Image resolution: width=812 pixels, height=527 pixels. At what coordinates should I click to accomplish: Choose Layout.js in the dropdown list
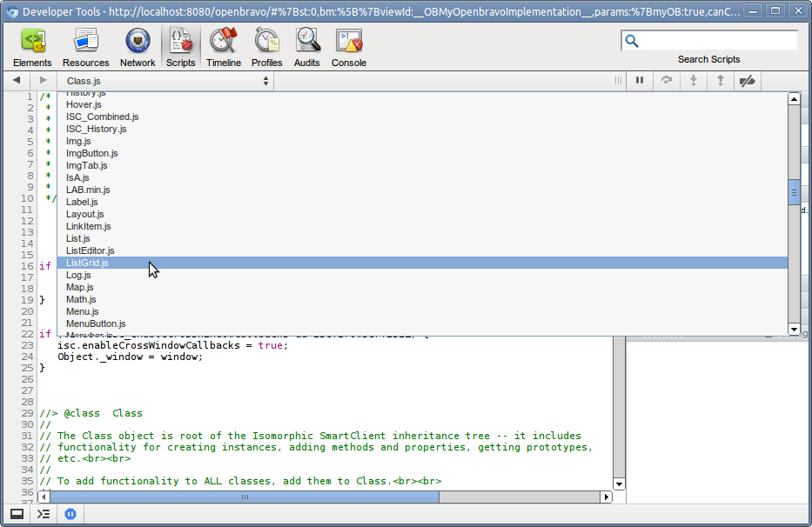click(84, 214)
